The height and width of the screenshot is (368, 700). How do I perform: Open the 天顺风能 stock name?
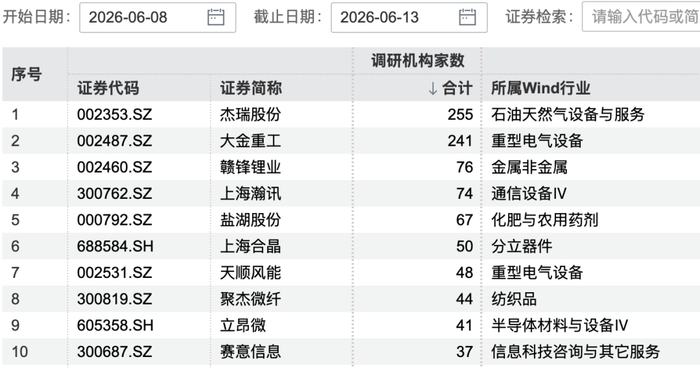pos(250,272)
